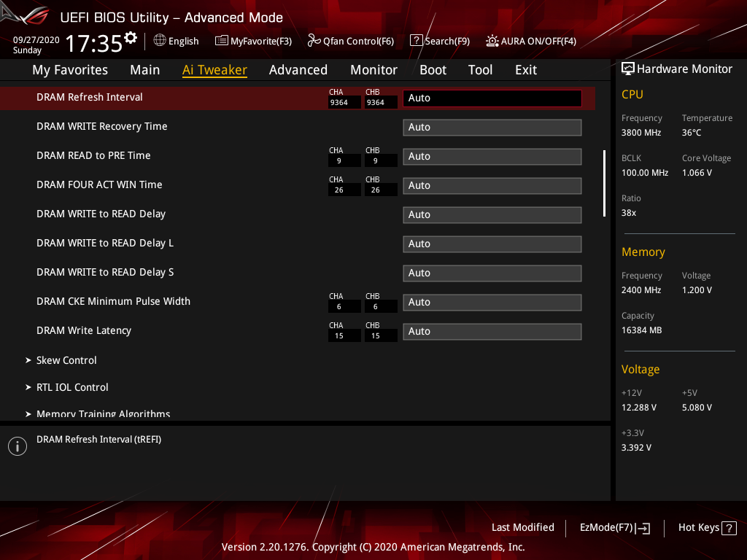Image resolution: width=747 pixels, height=560 pixels.
Task: Open the clock settings gear icon
Action: point(131,38)
